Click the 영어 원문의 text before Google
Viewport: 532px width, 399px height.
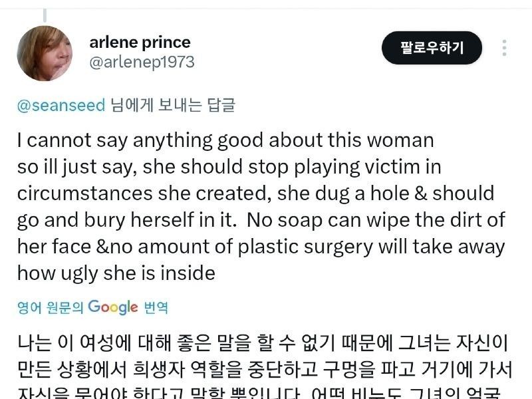(51, 307)
